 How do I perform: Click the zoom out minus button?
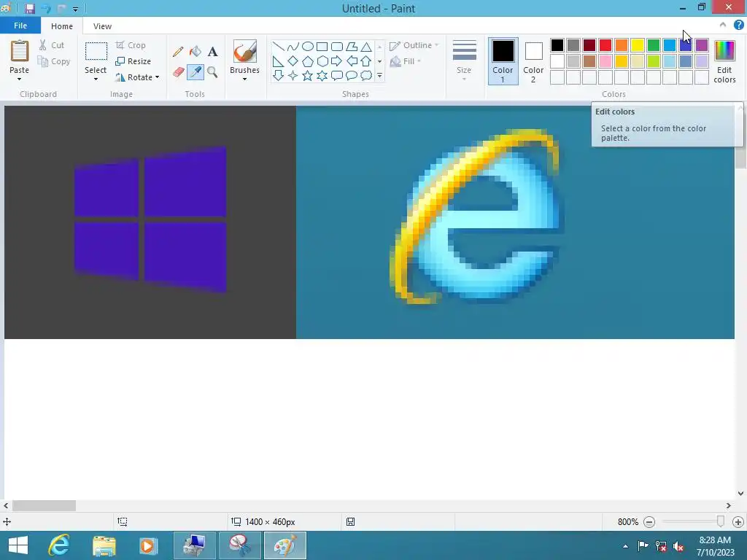point(649,522)
